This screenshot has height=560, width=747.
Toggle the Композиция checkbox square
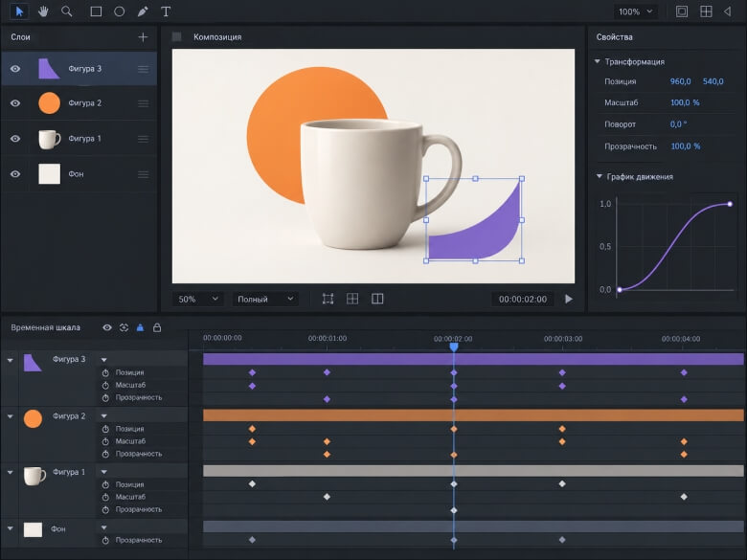(176, 36)
